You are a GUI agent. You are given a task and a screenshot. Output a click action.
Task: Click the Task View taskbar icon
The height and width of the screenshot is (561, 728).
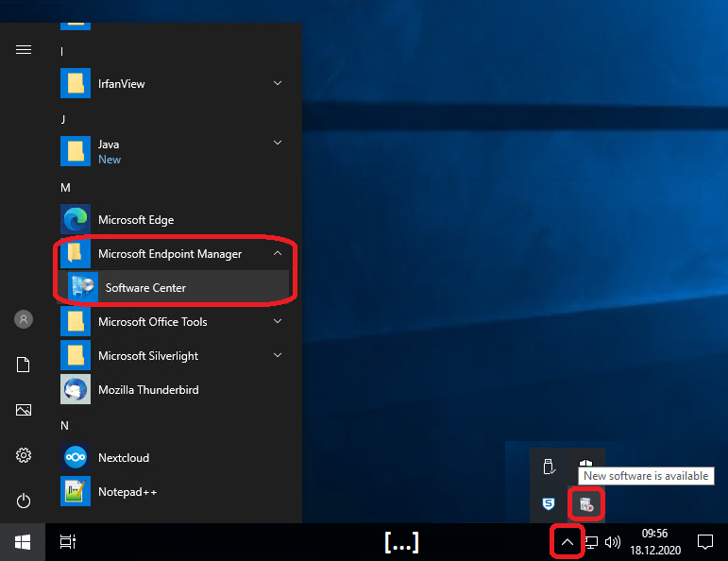point(67,542)
